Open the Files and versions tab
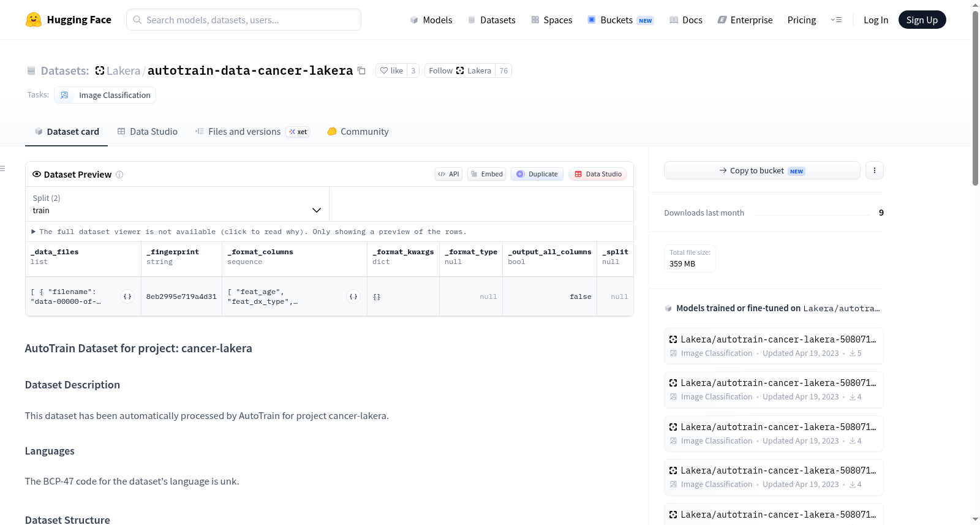Screen dimensions: 980x525 tap(252, 132)
